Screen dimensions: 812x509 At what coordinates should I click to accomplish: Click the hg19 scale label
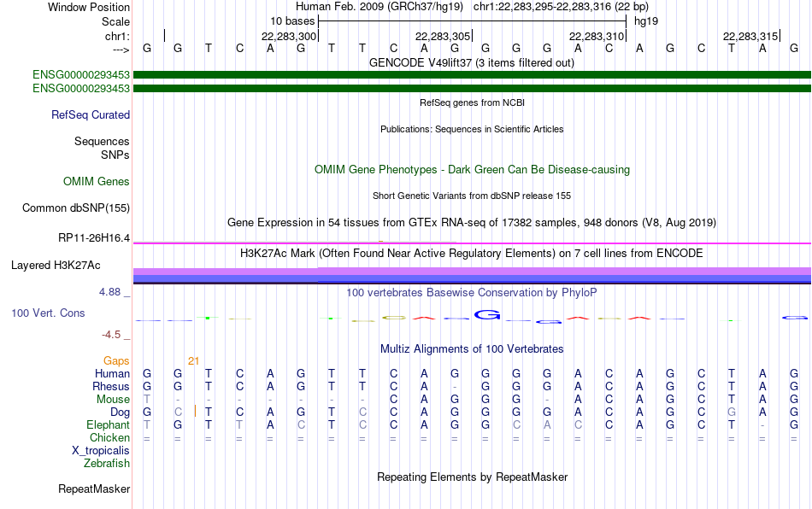[646, 21]
